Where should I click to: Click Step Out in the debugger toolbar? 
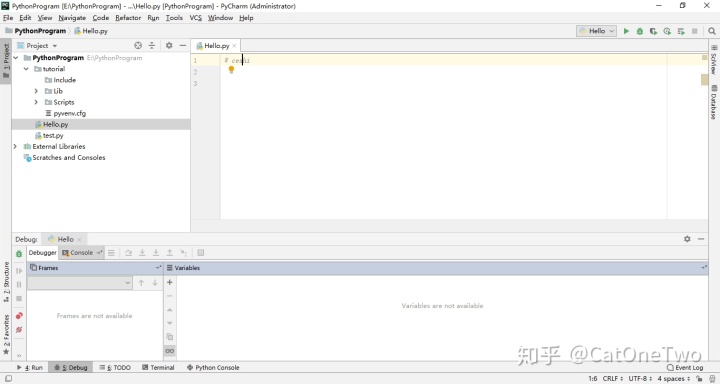click(169, 253)
